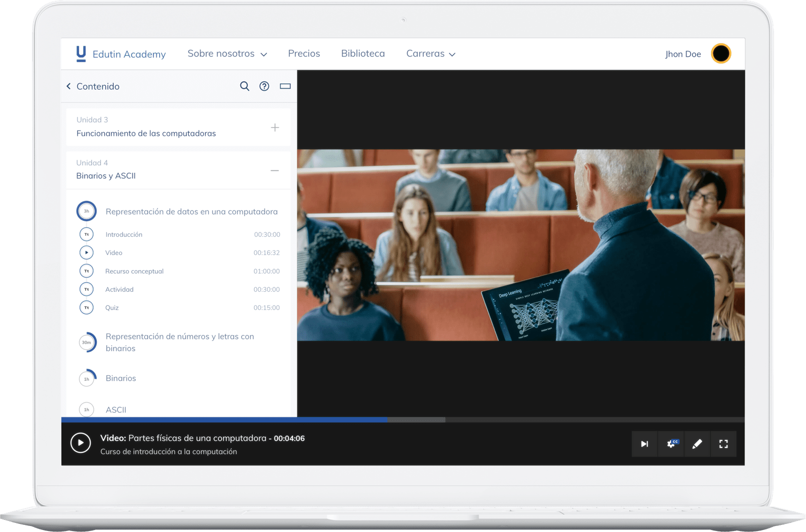806x532 pixels.
Task: Click the 3h progress circle icon
Action: tap(87, 211)
